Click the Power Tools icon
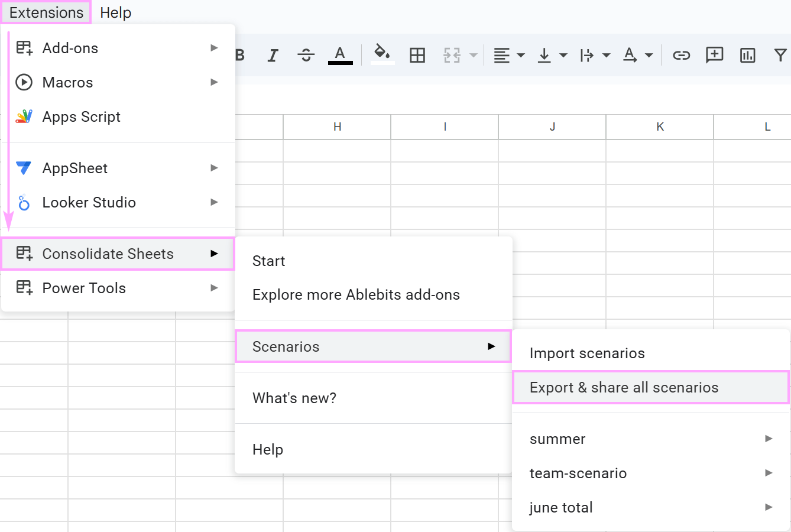791x532 pixels. coord(24,288)
